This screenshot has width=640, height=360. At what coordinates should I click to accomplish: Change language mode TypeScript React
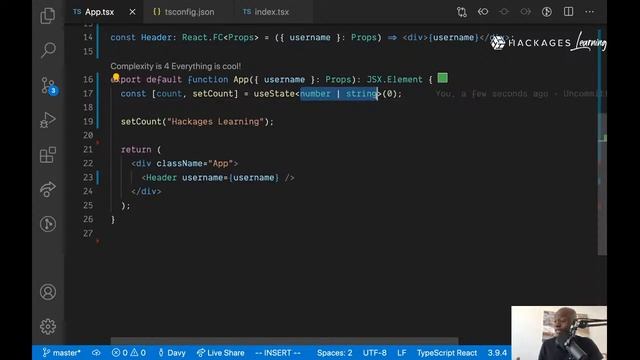pyautogui.click(x=447, y=353)
